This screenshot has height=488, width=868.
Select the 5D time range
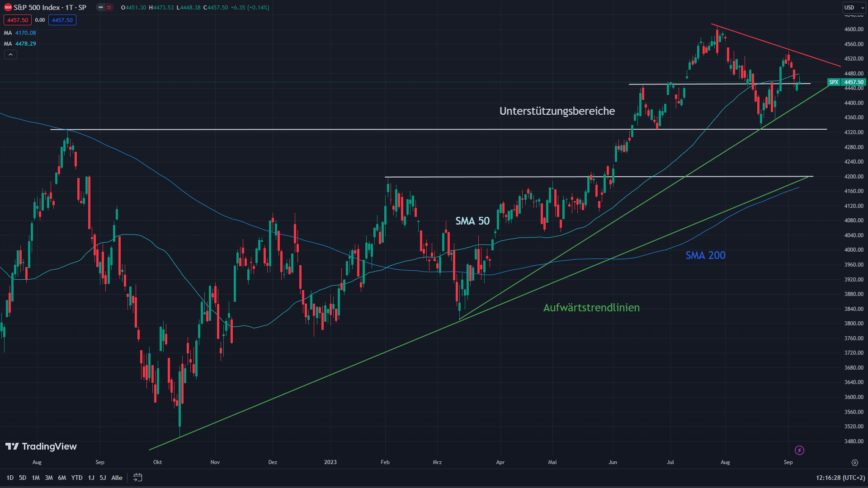click(23, 478)
